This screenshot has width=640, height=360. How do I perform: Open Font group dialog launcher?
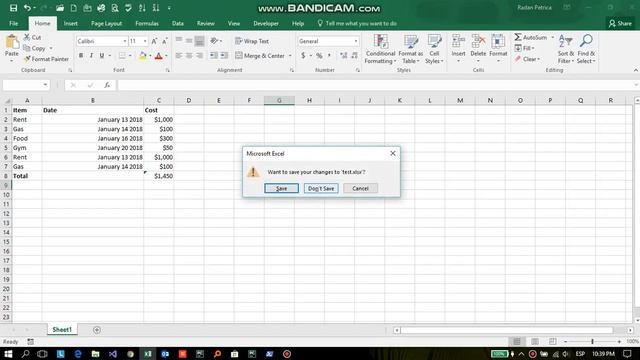pos(167,70)
